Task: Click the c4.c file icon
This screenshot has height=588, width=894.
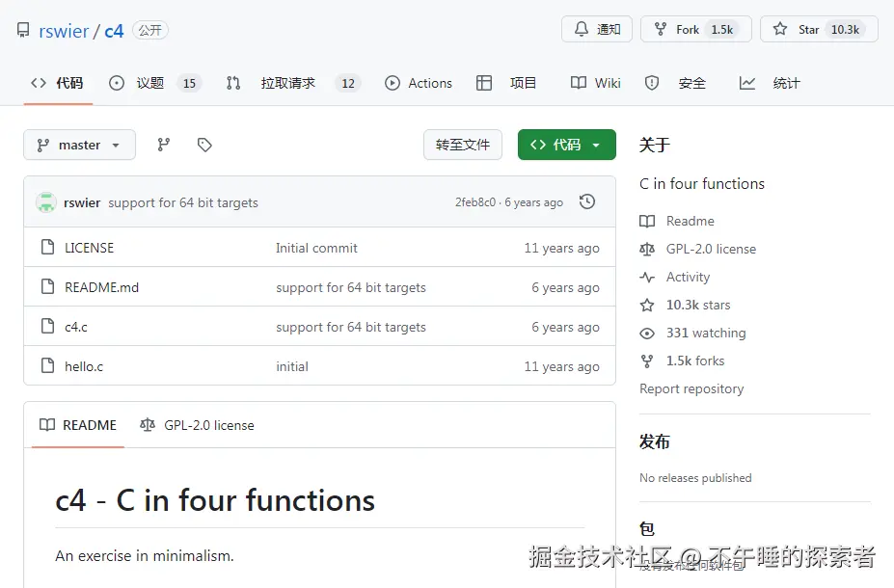Action: (48, 326)
